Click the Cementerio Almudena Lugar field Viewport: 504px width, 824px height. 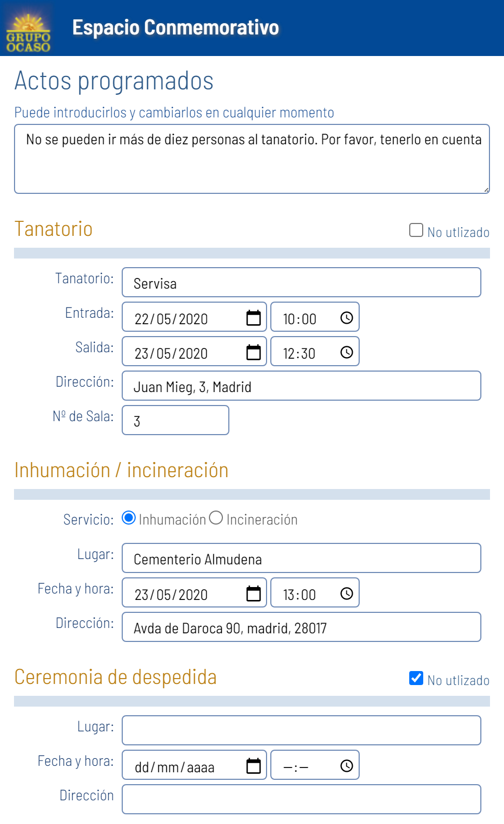coord(302,558)
